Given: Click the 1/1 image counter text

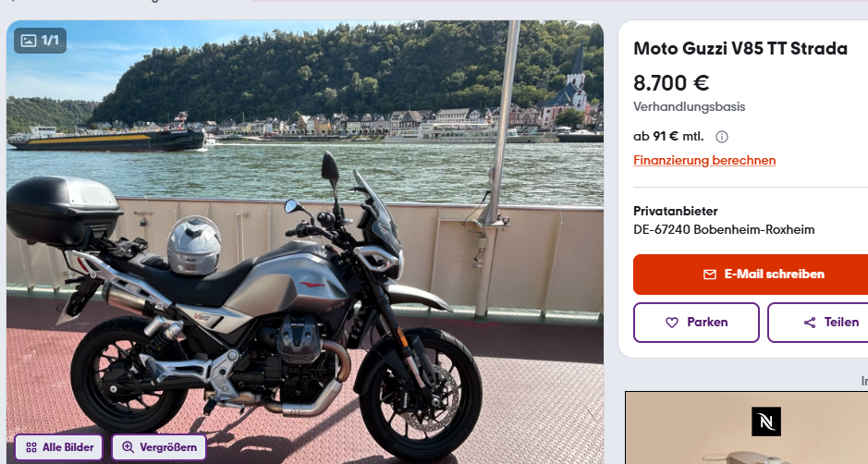Looking at the screenshot, I should pyautogui.click(x=50, y=41).
